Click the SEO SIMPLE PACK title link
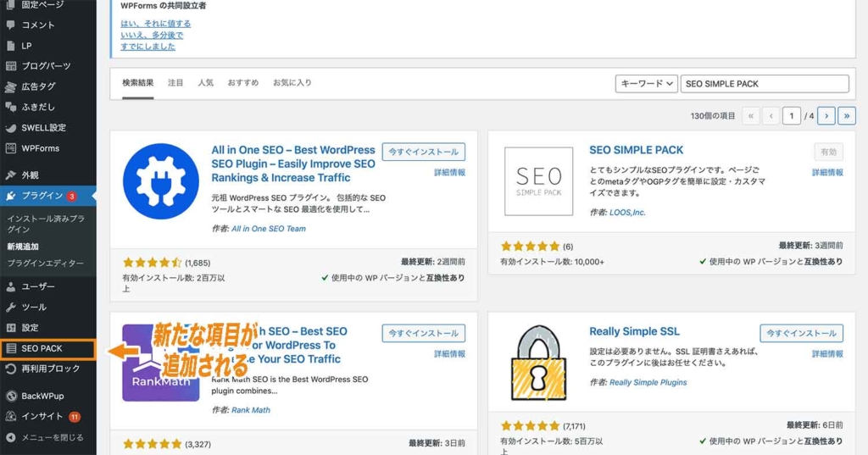 (x=636, y=150)
